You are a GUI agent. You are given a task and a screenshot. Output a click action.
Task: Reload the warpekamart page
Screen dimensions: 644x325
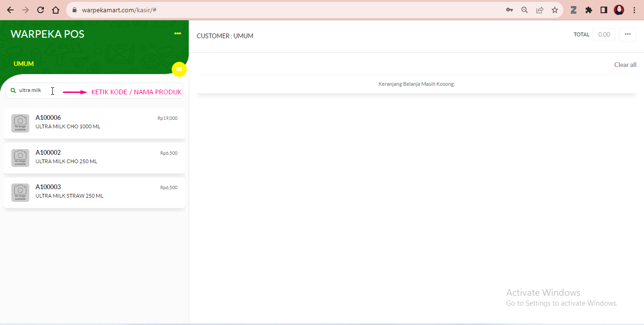point(41,10)
